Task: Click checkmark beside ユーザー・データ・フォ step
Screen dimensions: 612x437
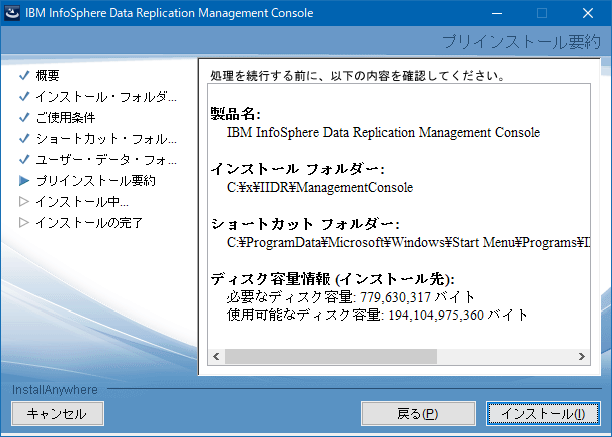Action: click(x=24, y=159)
